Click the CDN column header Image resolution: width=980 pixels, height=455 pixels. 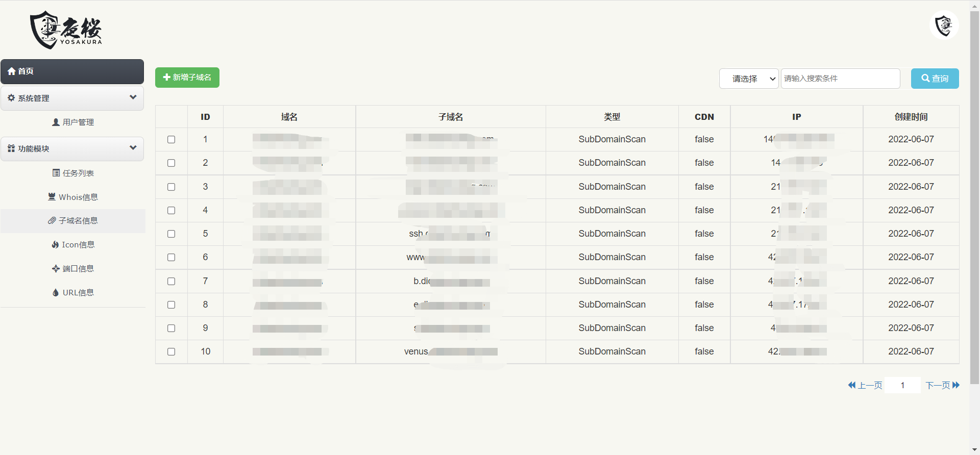704,117
